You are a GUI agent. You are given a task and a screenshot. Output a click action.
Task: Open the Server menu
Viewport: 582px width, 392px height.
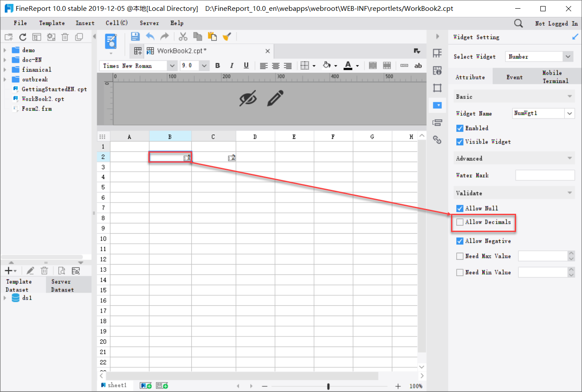point(149,23)
